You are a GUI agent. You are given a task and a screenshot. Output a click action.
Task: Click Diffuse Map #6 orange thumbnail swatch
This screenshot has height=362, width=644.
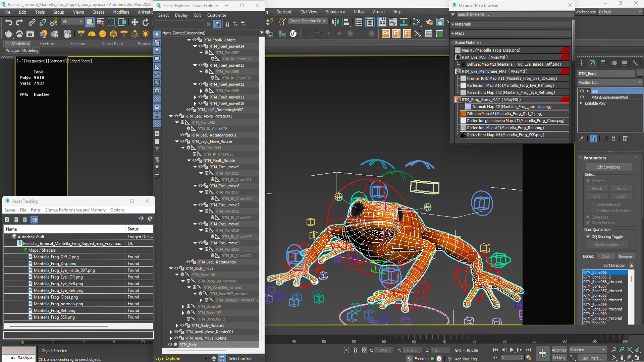point(463,114)
